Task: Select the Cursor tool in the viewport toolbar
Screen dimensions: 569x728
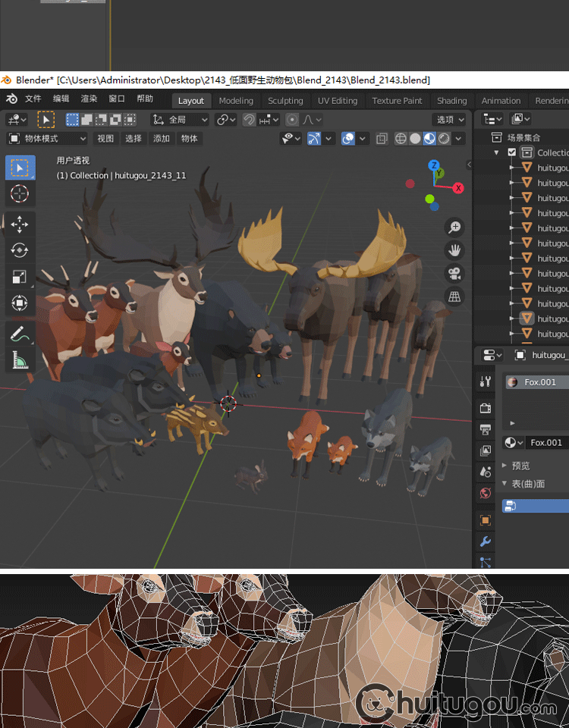Action: (x=20, y=194)
